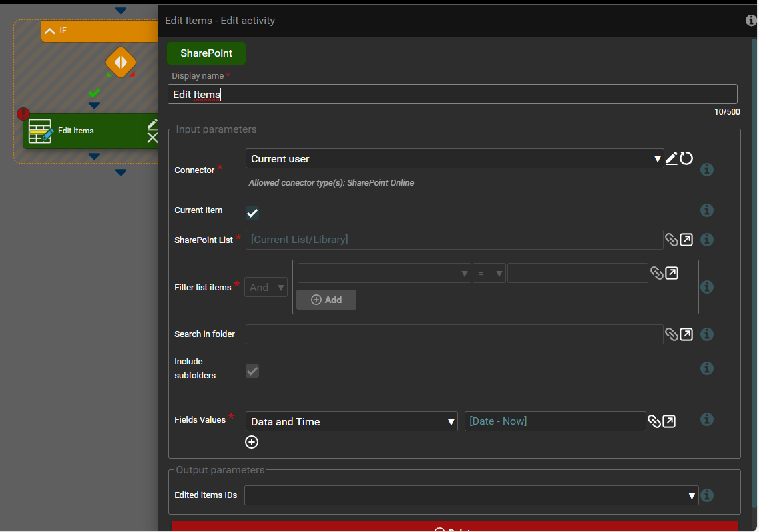Image resolution: width=759 pixels, height=532 pixels.
Task: Click the info icon for Current Item
Action: (x=707, y=210)
